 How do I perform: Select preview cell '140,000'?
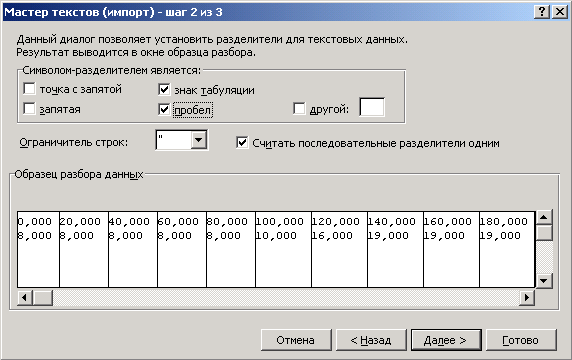click(392, 221)
